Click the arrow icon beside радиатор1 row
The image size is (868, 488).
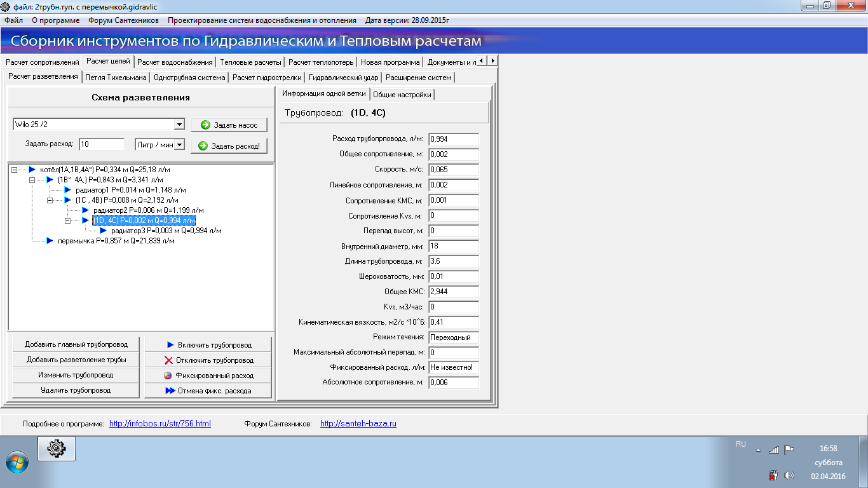pos(67,190)
